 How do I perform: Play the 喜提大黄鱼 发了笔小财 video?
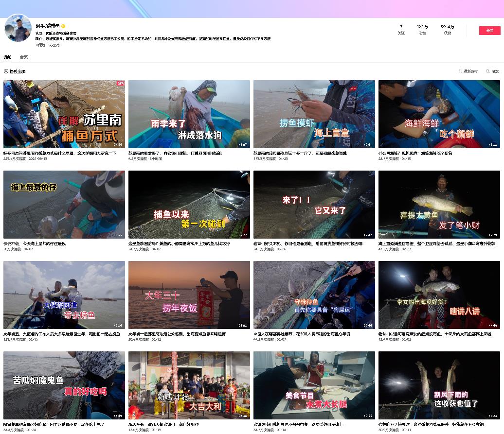[x=439, y=205]
